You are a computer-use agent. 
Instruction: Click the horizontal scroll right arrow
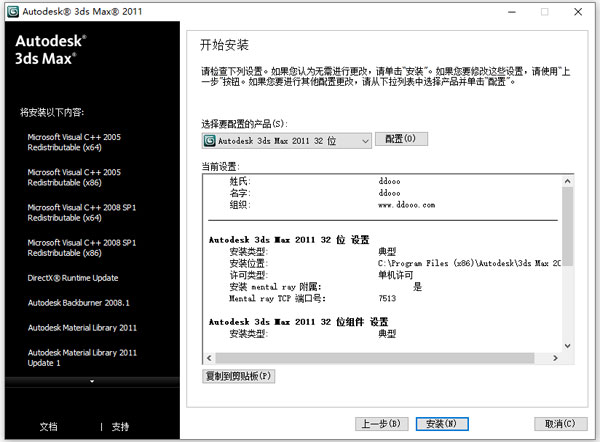[555, 358]
